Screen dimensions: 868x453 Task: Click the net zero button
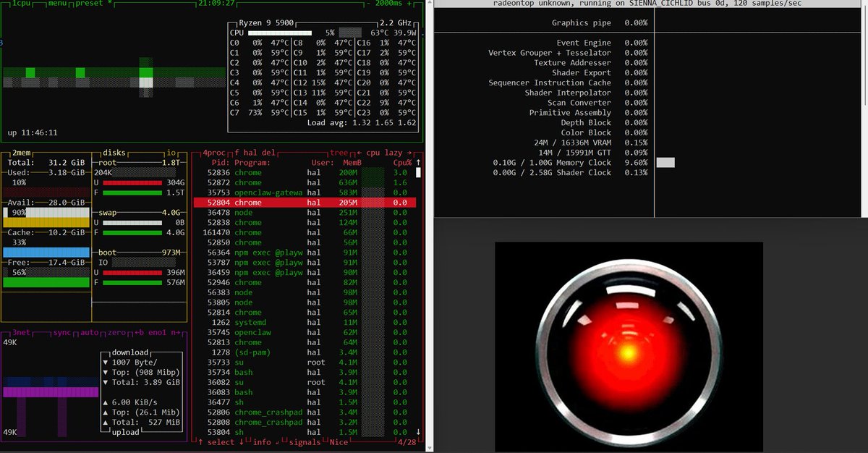(x=117, y=333)
